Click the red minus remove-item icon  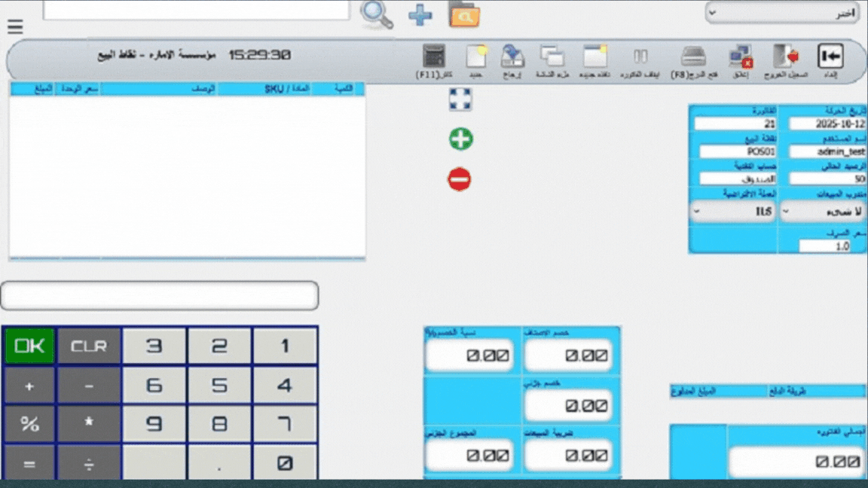460,179
